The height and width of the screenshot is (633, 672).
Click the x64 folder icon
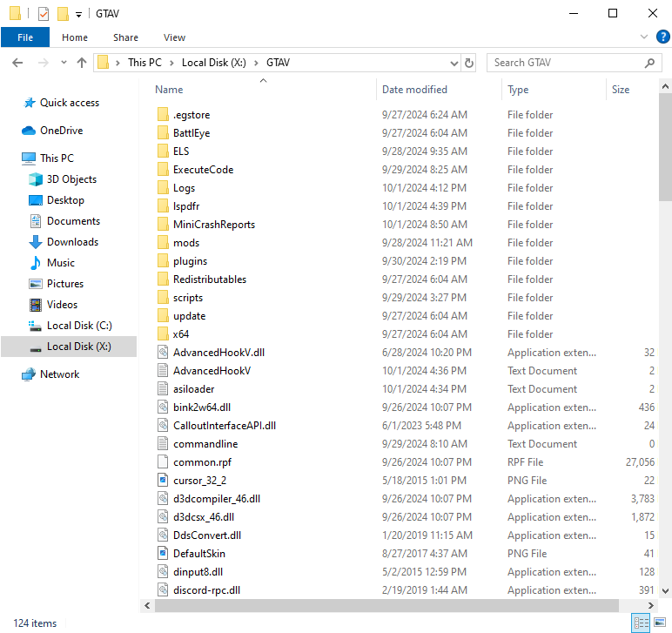[163, 333]
